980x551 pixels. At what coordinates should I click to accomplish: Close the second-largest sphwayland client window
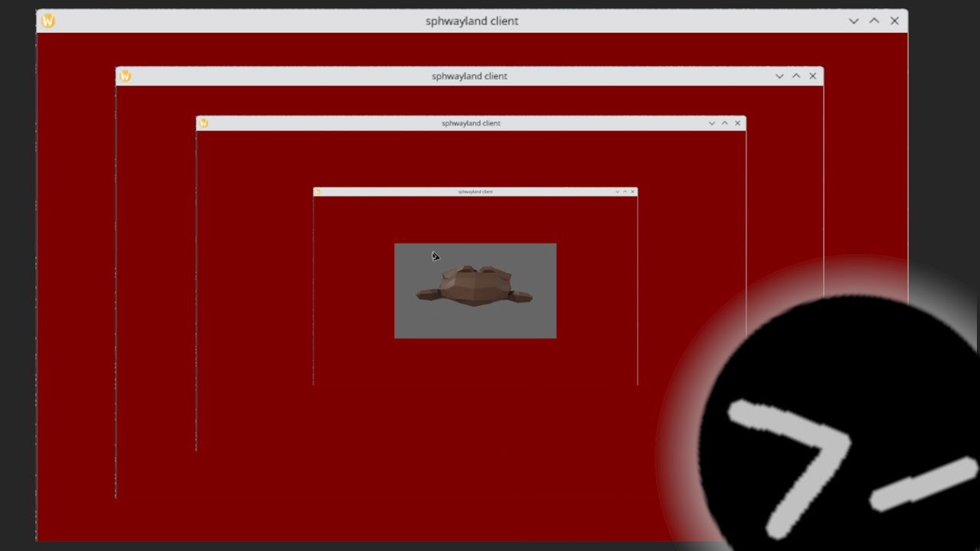click(813, 76)
